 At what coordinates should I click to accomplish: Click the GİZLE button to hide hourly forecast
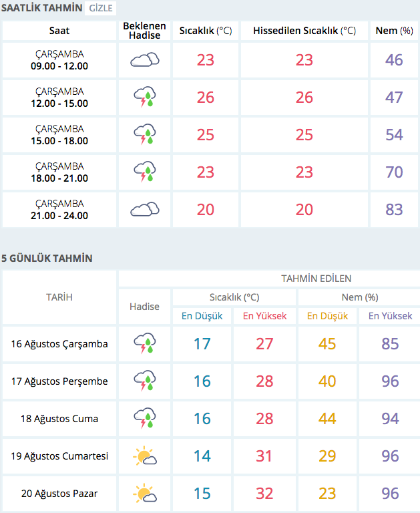pyautogui.click(x=101, y=9)
